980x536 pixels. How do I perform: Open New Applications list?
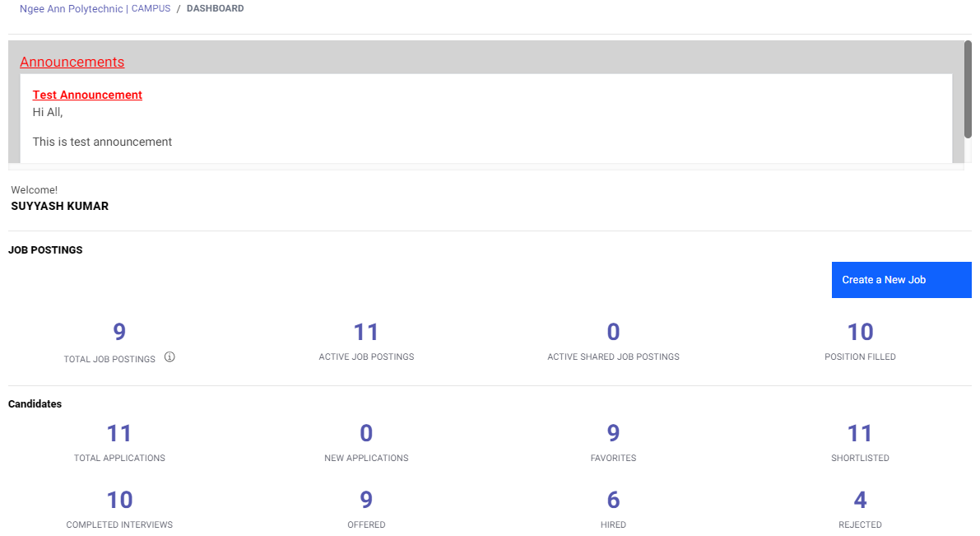(x=366, y=432)
